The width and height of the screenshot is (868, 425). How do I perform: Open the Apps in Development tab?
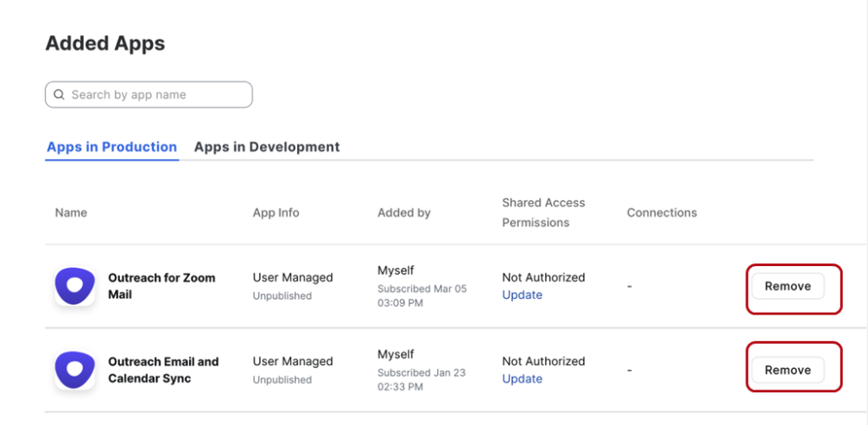267,147
